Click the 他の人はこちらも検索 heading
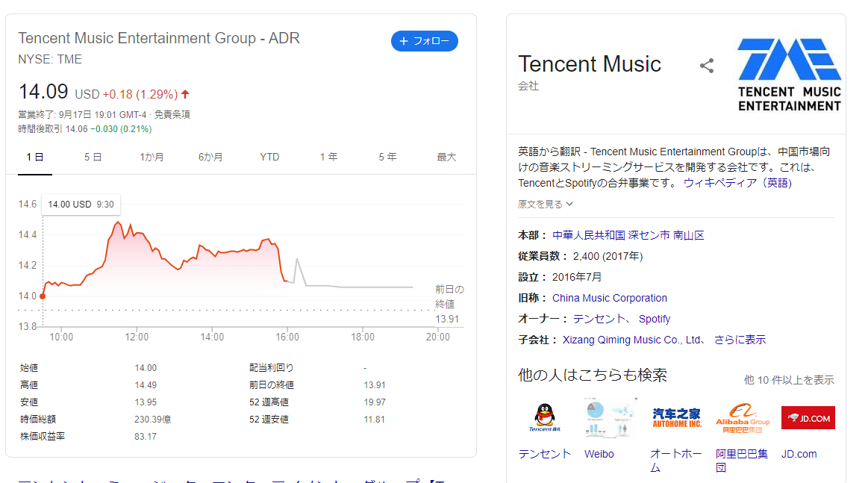This screenshot has width=868, height=483. (x=593, y=375)
